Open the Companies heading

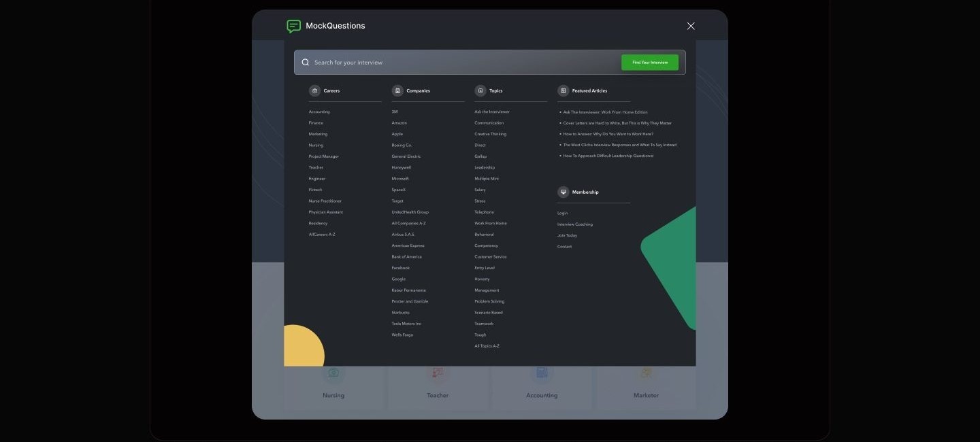(419, 90)
